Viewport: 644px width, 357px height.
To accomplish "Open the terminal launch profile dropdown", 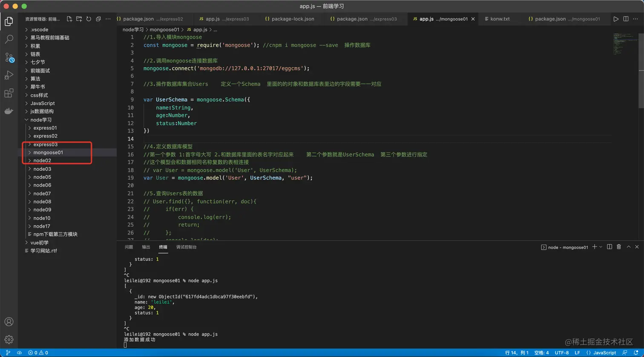I will 601,247.
